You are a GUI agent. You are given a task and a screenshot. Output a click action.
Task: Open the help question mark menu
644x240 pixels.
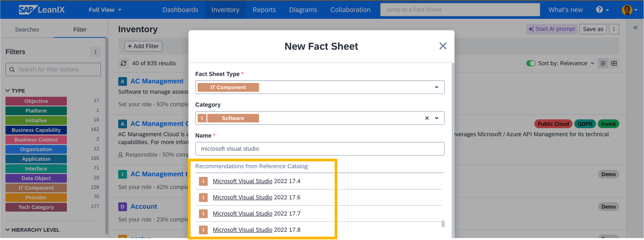[x=602, y=10]
